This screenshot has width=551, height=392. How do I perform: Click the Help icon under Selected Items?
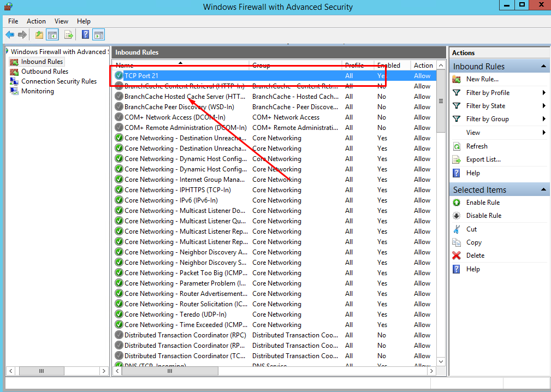coord(457,269)
